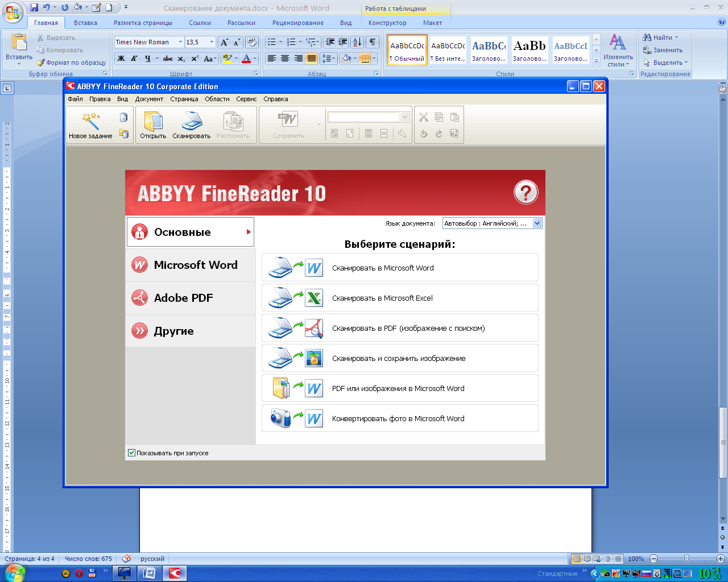Increase font size with grow font button

coord(224,42)
